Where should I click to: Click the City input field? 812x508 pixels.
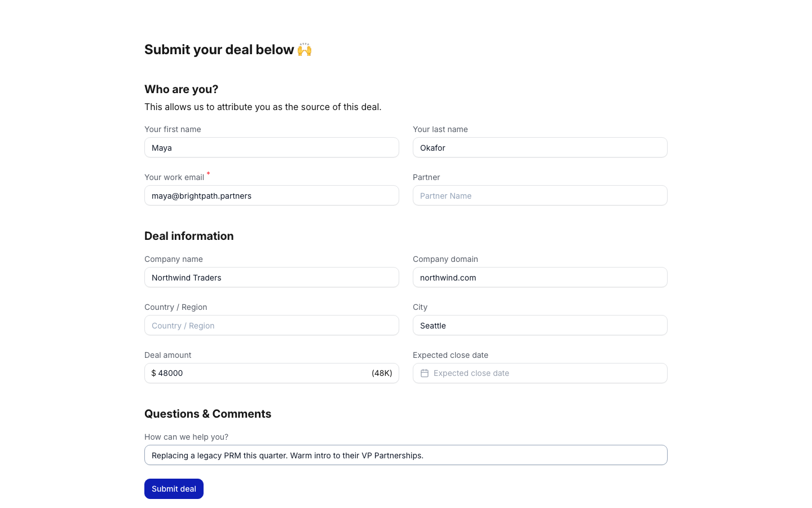tap(540, 325)
